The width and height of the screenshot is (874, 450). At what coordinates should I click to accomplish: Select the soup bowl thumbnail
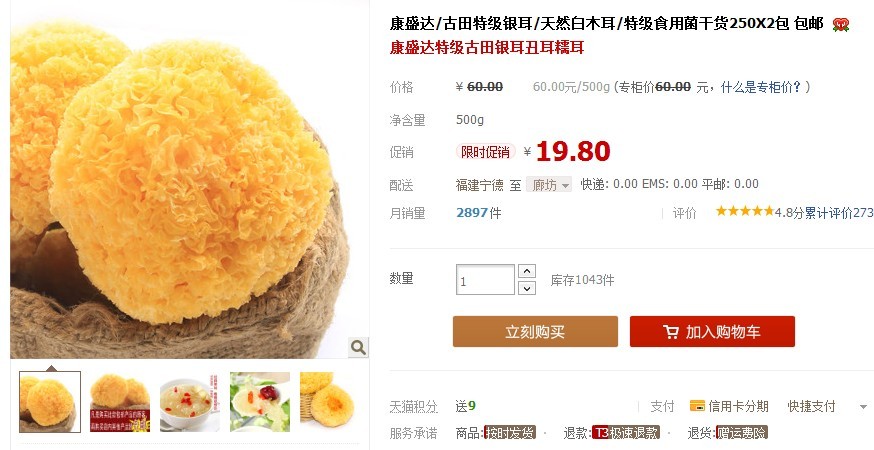point(190,402)
